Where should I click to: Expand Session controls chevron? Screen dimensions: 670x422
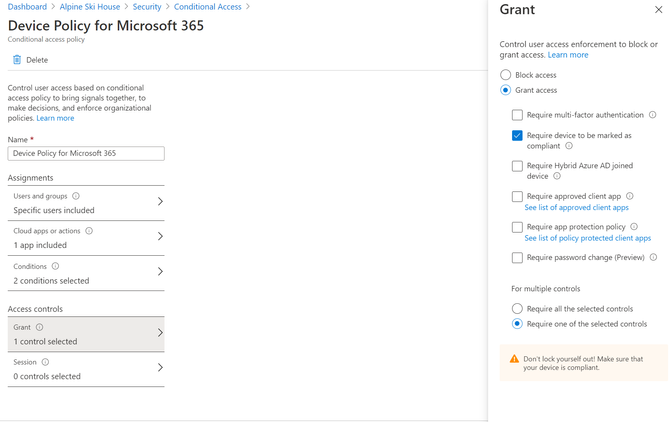click(160, 367)
